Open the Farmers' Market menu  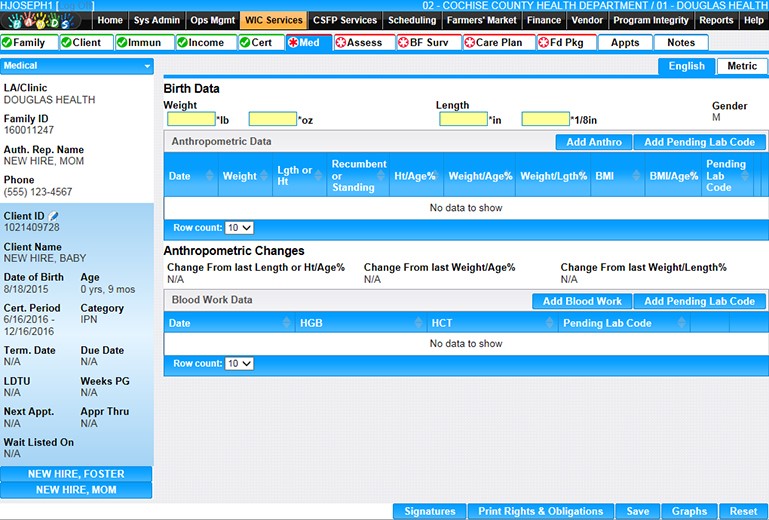click(480, 20)
